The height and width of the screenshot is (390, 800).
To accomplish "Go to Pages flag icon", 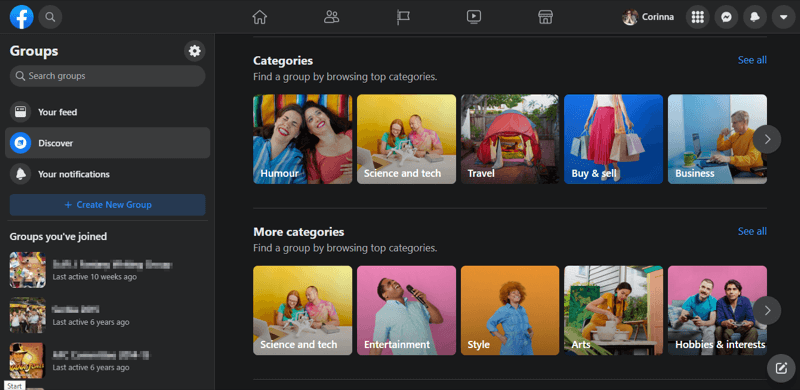I will tap(403, 17).
